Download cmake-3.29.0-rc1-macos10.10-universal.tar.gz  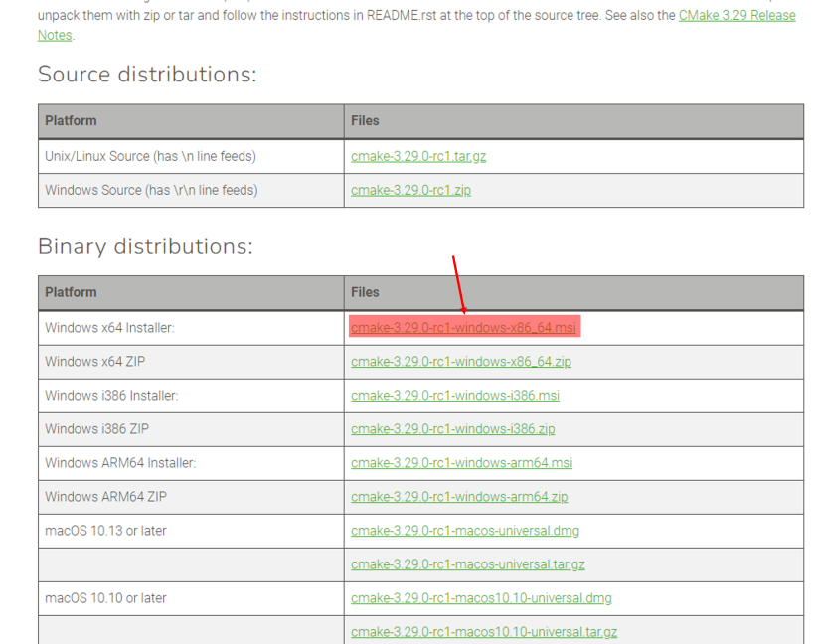pyautogui.click(x=484, y=632)
